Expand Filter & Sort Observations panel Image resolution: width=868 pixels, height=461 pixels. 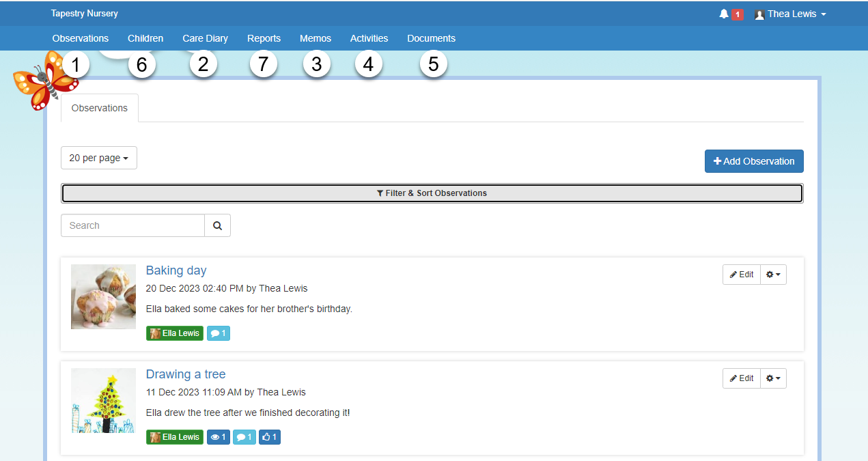coord(432,193)
